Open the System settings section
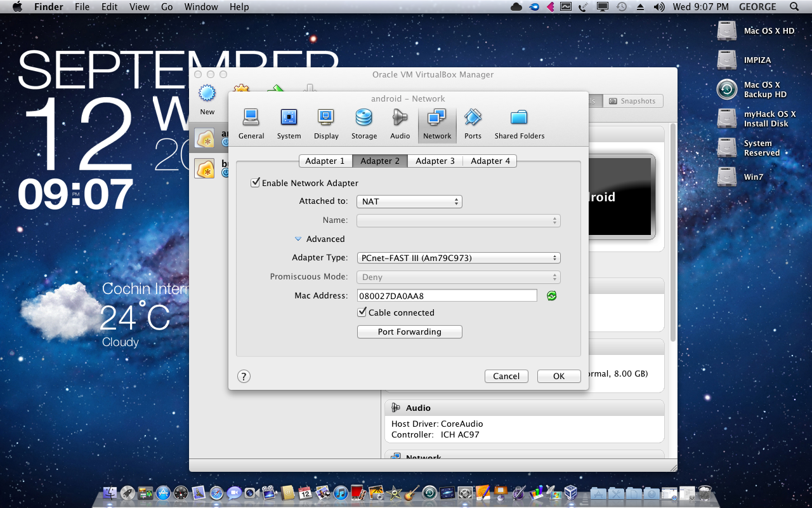This screenshot has width=812, height=508. tap(289, 124)
